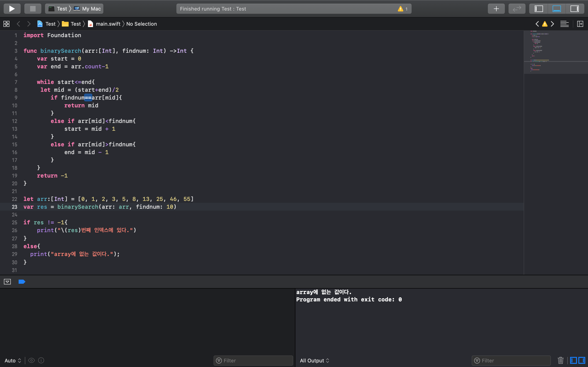
Task: Go to next issue arrow
Action: (553, 24)
